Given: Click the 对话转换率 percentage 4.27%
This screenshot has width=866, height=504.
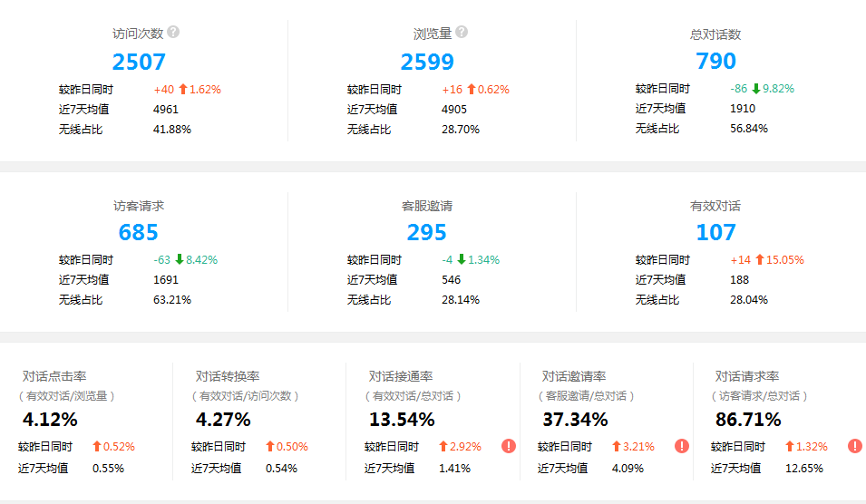Looking at the screenshot, I should pyautogui.click(x=223, y=420).
